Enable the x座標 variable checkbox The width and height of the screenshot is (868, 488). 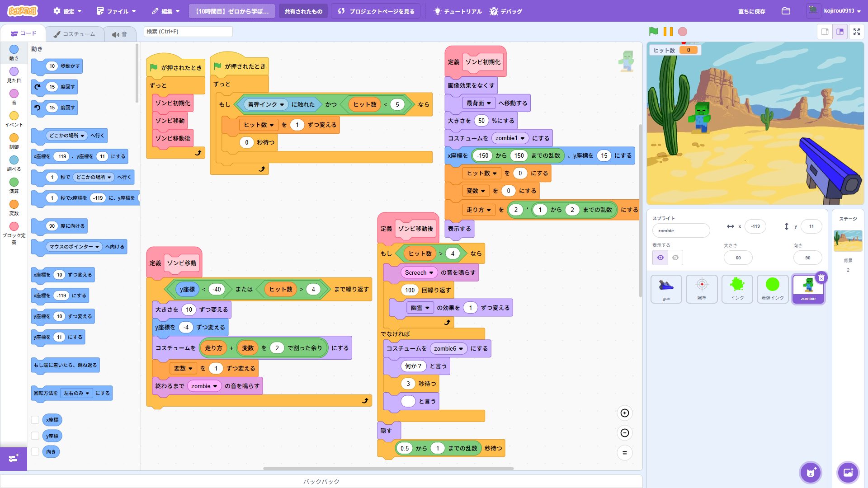[35, 420]
